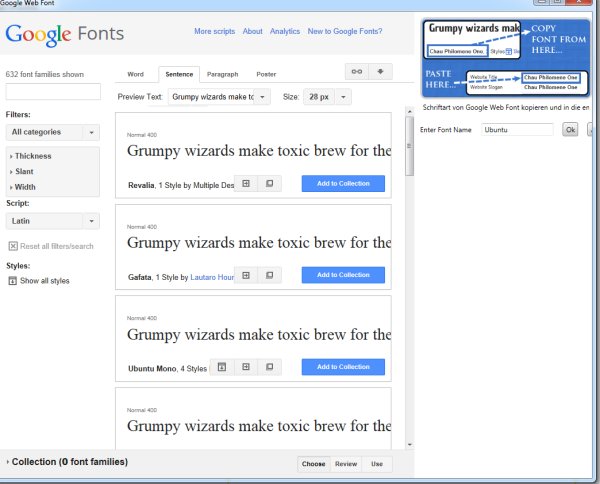Open the Latin script dropdown
Image resolution: width=600 pixels, height=484 pixels.
(53, 221)
